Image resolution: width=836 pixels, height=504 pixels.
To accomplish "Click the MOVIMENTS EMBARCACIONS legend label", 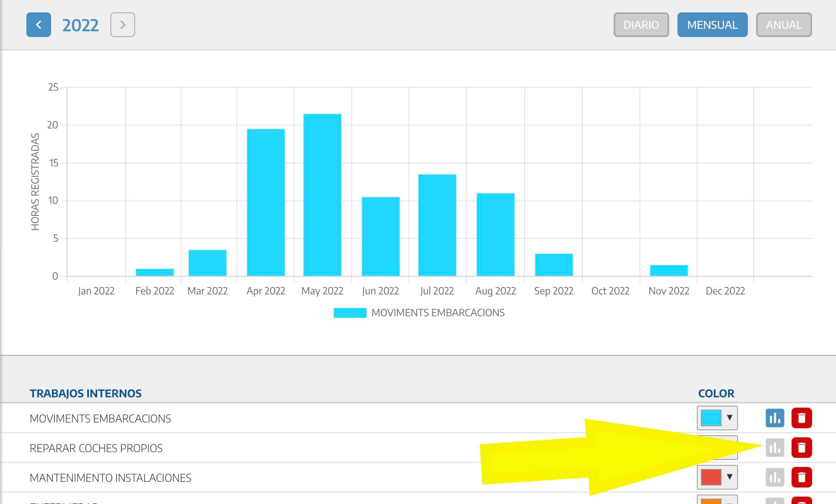I will click(x=438, y=313).
